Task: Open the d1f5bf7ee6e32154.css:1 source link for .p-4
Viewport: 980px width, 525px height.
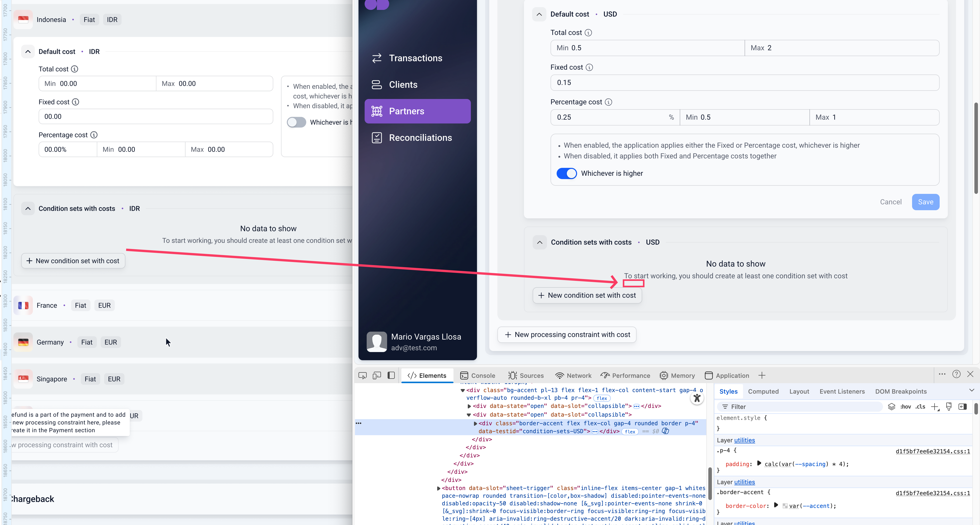Action: click(x=933, y=451)
